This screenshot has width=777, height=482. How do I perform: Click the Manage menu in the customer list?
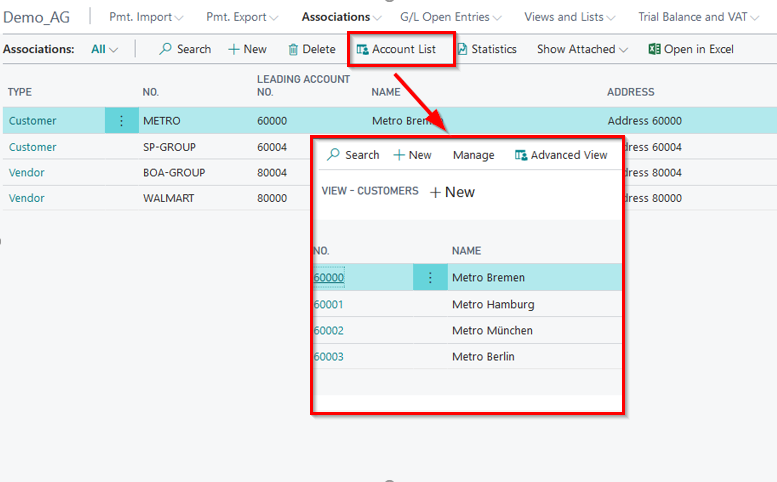point(473,155)
